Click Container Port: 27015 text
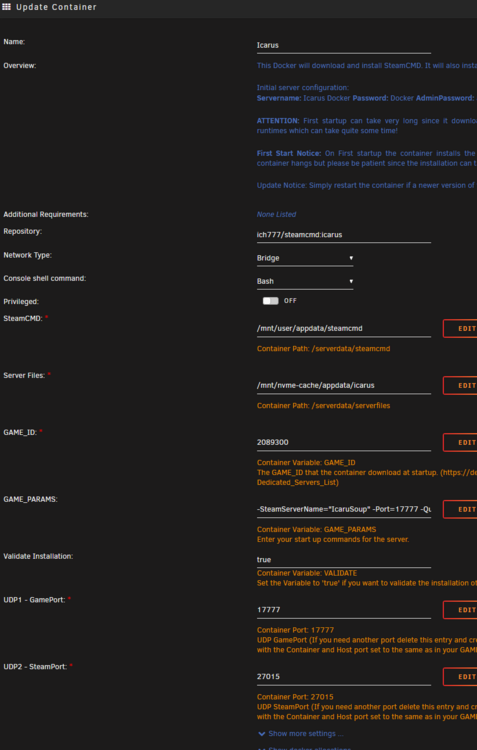Image resolution: width=477 pixels, height=750 pixels. click(x=295, y=697)
